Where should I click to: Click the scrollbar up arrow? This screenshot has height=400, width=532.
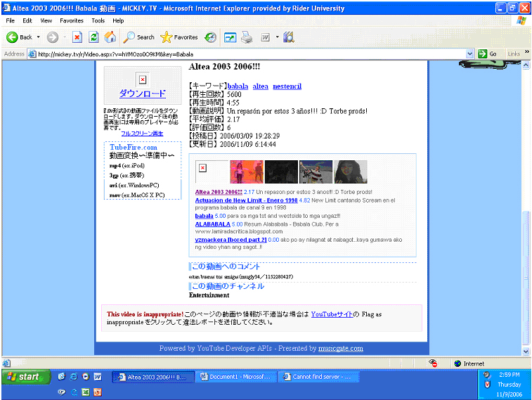[526, 65]
